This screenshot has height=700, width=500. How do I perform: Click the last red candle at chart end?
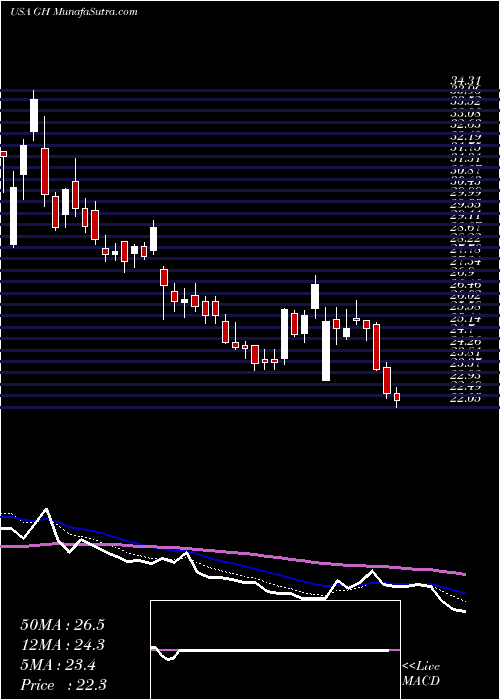click(x=396, y=397)
